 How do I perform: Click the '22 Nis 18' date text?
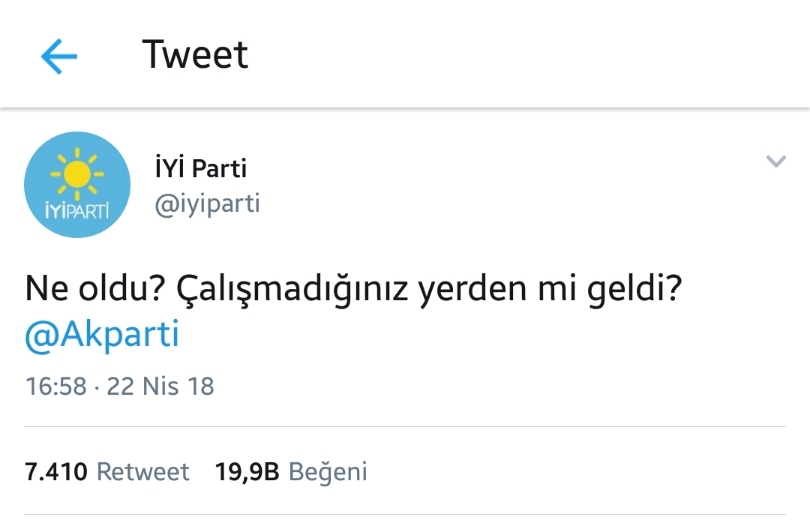tap(160, 386)
